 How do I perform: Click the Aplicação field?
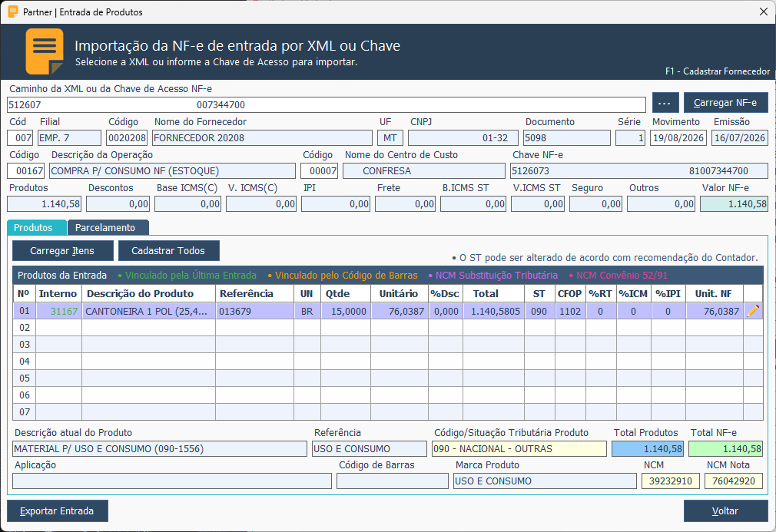172,481
